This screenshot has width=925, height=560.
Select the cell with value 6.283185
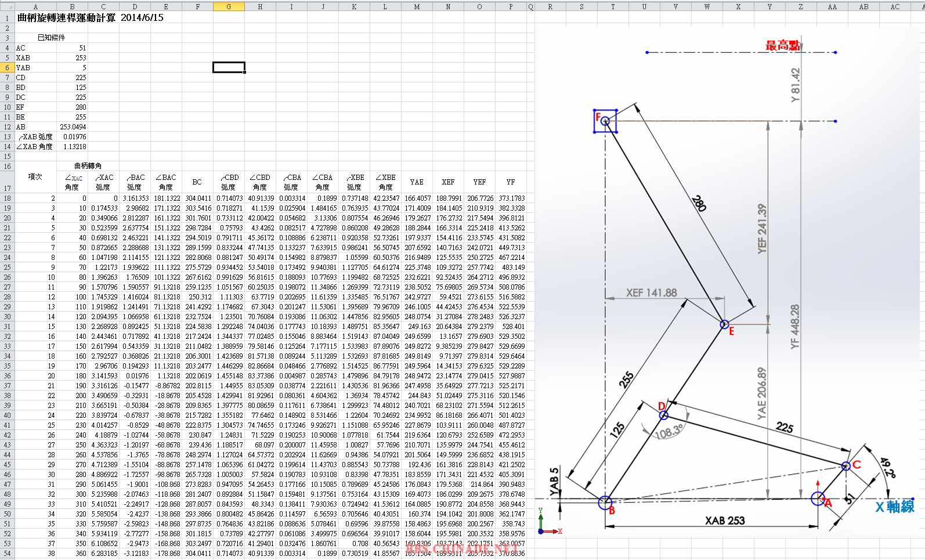pos(103,553)
